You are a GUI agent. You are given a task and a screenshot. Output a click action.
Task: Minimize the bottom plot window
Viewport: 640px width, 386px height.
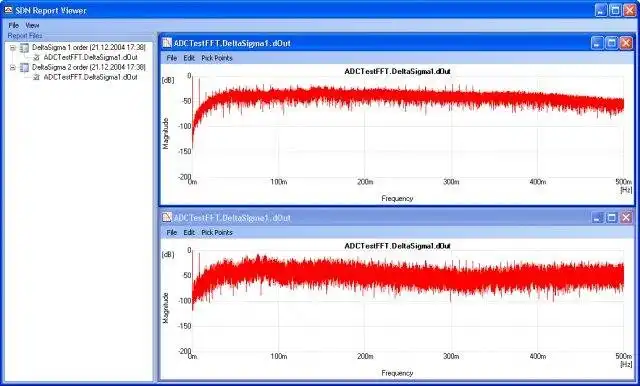[597, 217]
